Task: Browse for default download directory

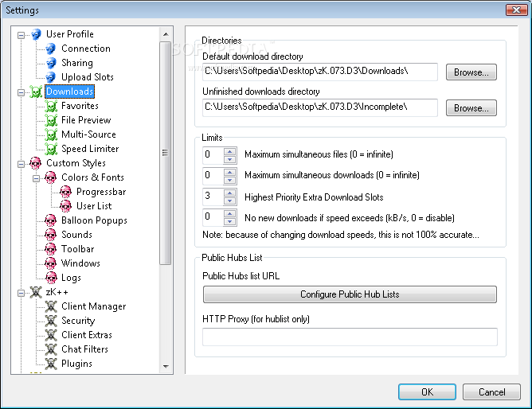Action: point(471,72)
